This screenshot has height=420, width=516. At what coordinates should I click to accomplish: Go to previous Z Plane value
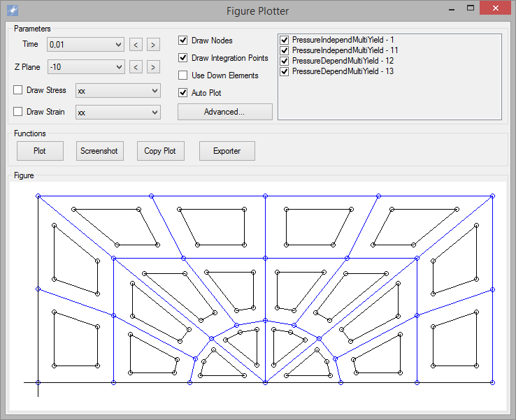click(x=136, y=67)
